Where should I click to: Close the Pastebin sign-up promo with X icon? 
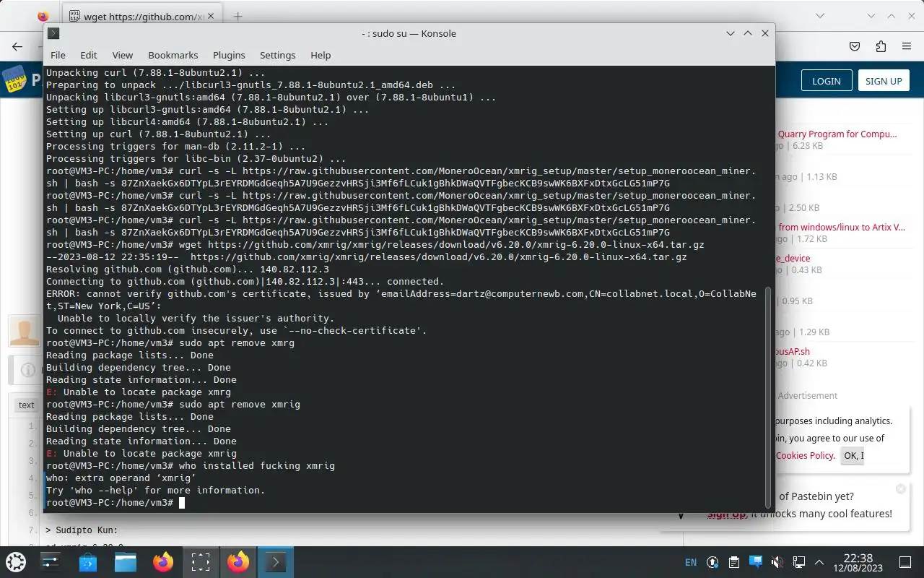tap(900, 489)
